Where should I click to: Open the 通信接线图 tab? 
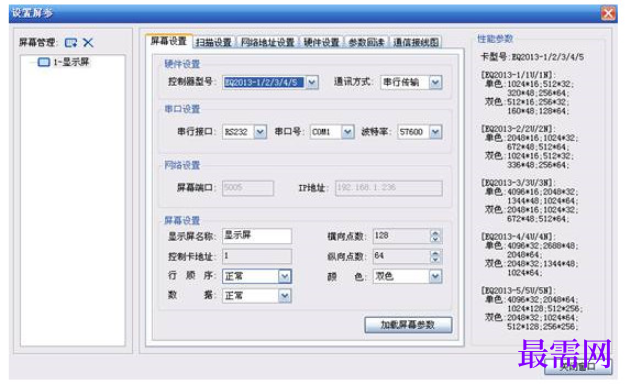(416, 42)
